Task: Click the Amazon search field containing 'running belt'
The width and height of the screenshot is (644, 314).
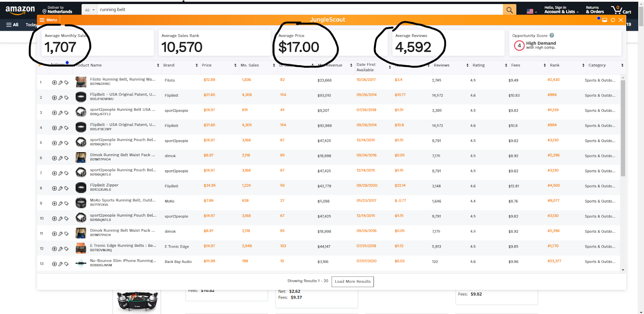Action: [300, 10]
